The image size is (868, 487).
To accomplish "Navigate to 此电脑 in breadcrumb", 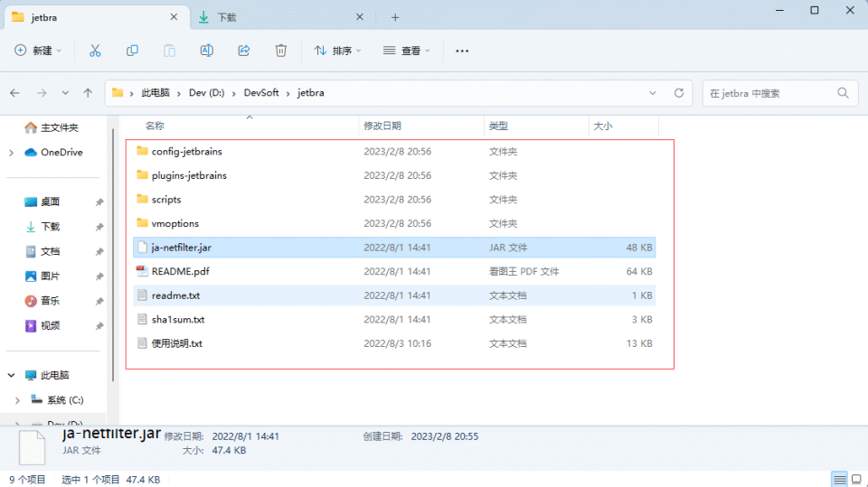I will (x=156, y=93).
